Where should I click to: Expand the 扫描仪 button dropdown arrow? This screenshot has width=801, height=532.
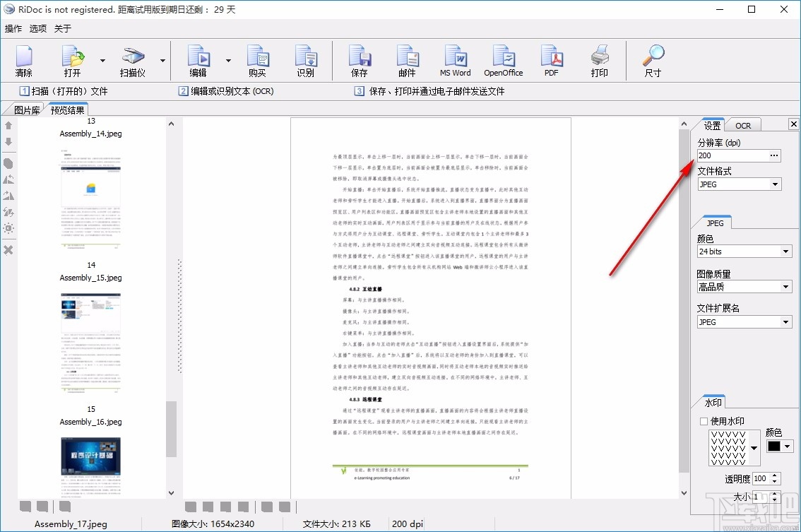point(162,61)
